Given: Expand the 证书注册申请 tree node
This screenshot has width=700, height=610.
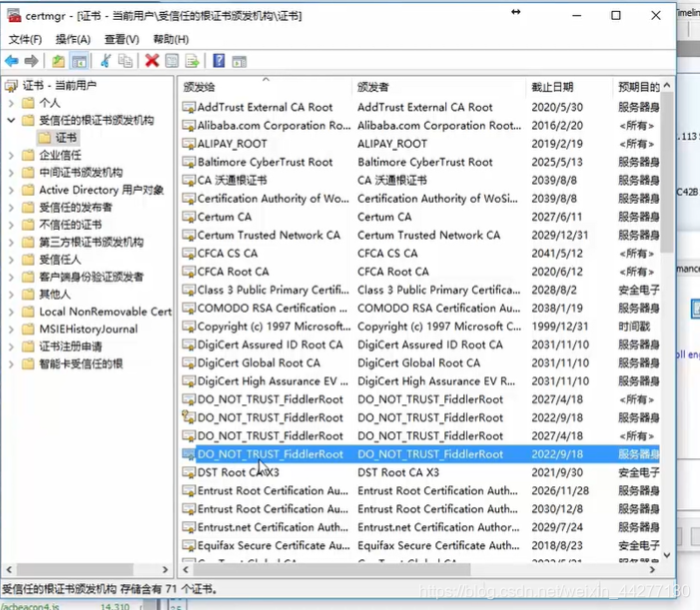Looking at the screenshot, I should [11, 346].
